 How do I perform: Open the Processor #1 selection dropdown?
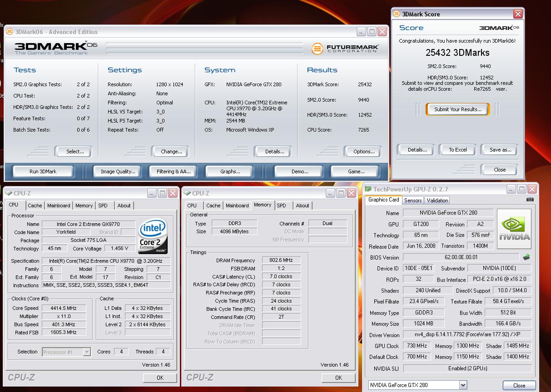pyautogui.click(x=87, y=352)
